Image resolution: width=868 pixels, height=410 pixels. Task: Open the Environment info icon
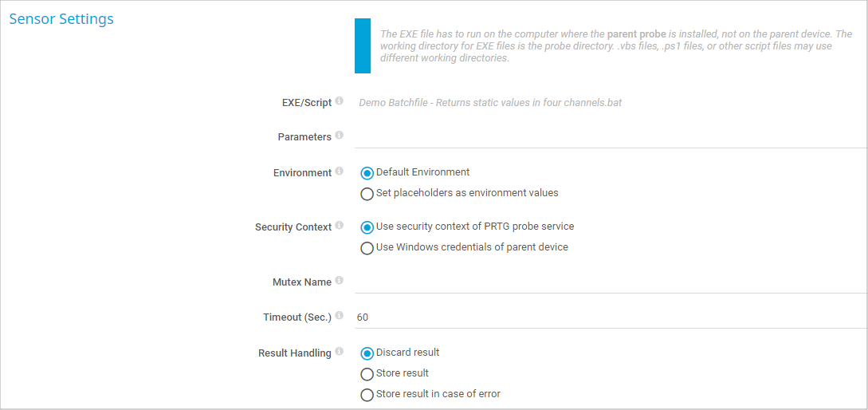click(340, 171)
